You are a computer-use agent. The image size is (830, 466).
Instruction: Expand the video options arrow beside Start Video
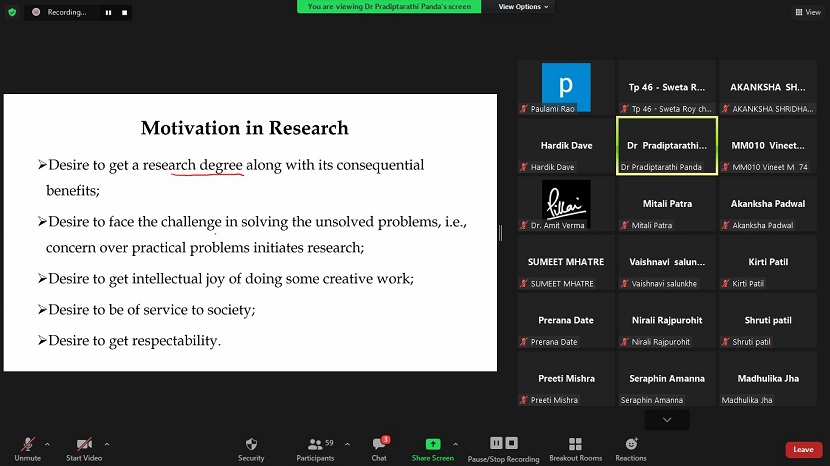point(107,444)
